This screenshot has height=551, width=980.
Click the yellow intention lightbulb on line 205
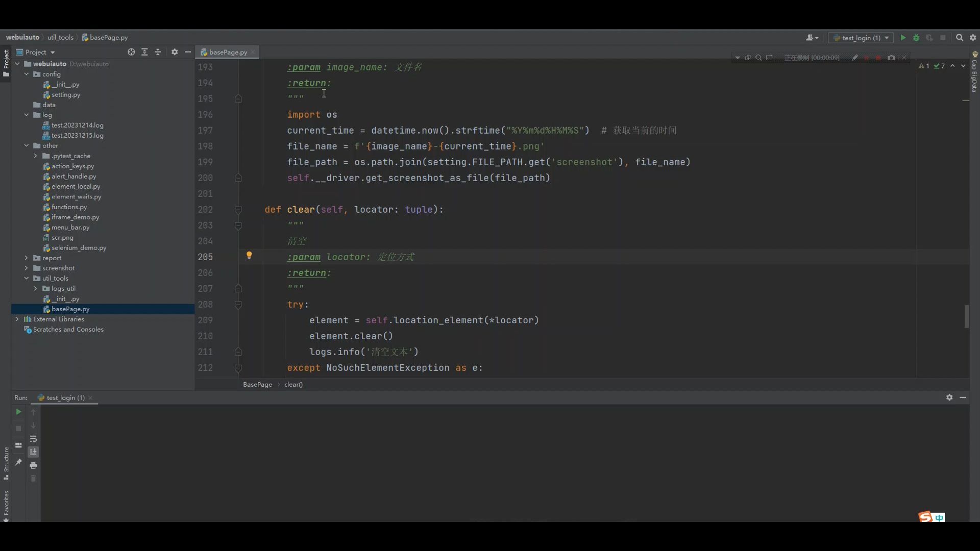pos(249,255)
